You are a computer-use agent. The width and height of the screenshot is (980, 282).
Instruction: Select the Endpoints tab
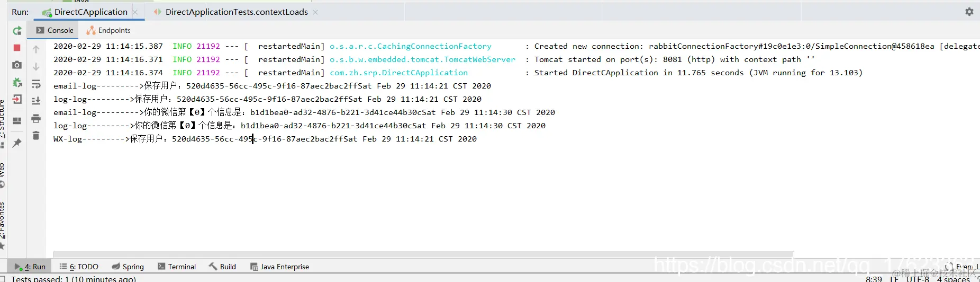click(108, 30)
